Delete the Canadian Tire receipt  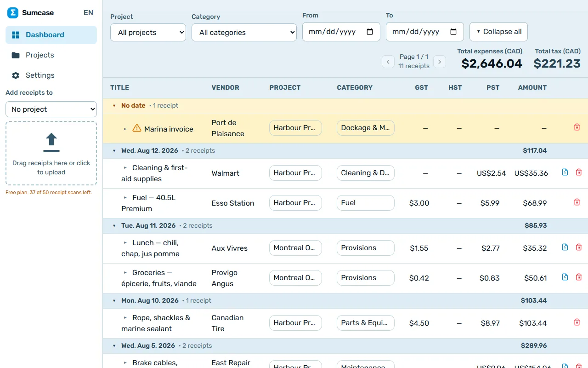(577, 322)
